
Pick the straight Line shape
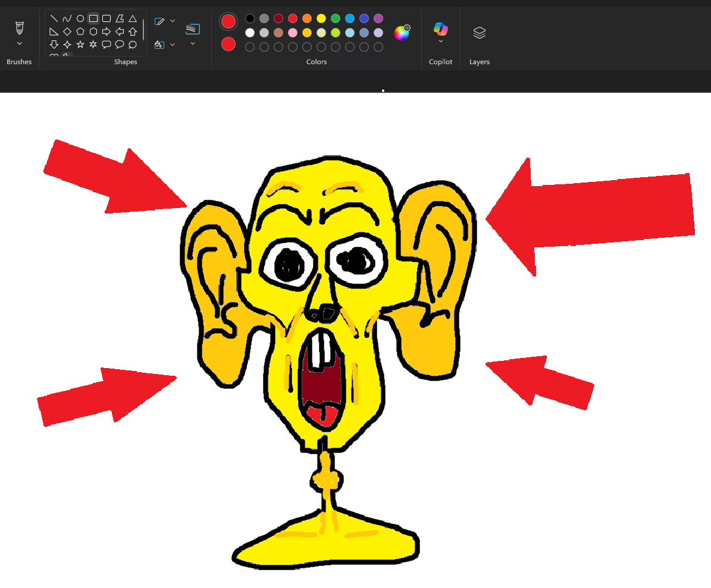point(54,18)
